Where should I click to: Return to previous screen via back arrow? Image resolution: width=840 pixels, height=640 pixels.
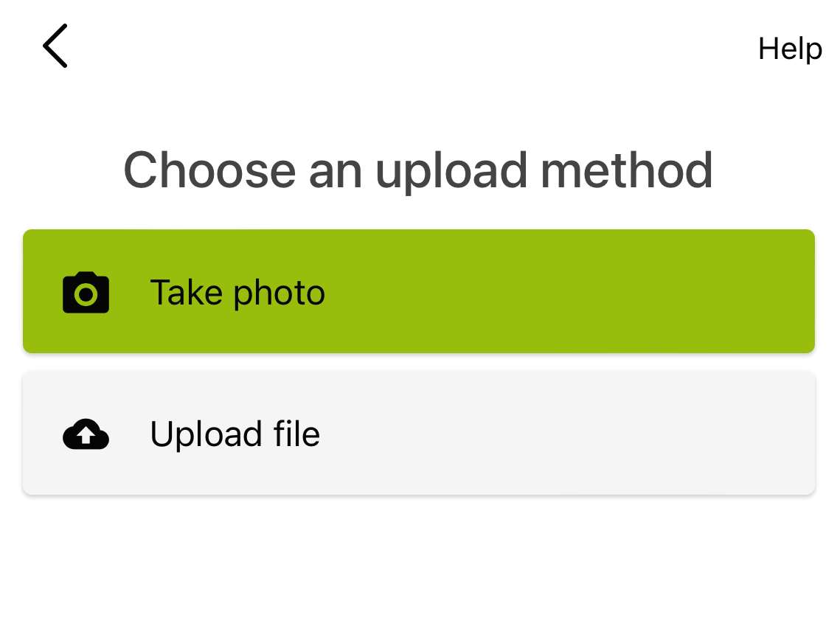tap(55, 46)
